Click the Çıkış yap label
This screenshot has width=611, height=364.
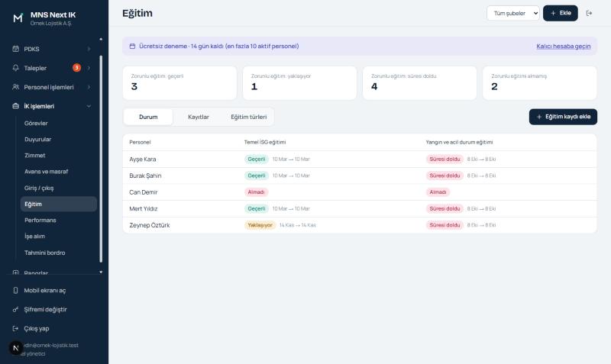pyautogui.click(x=37, y=329)
